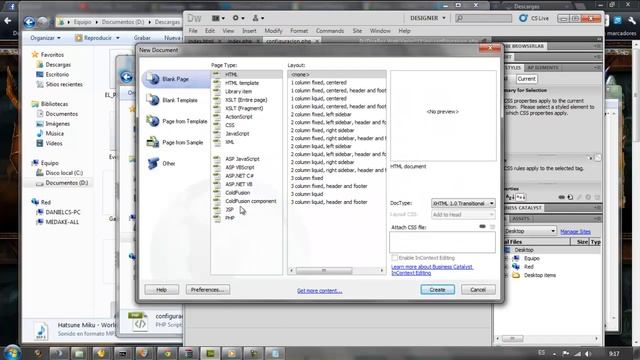Image resolution: width=640 pixels, height=360 pixels.
Task: Open the Desktop site dropdown in Files panel
Action: [530, 231]
